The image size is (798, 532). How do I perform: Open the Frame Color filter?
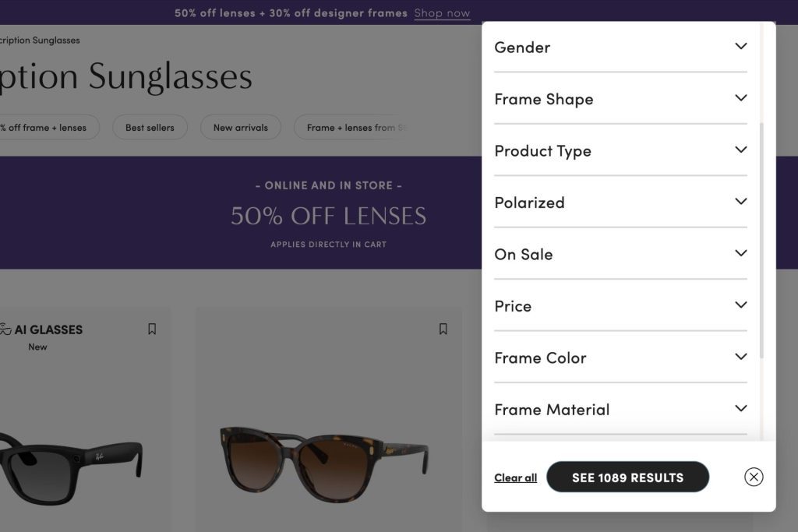click(620, 358)
